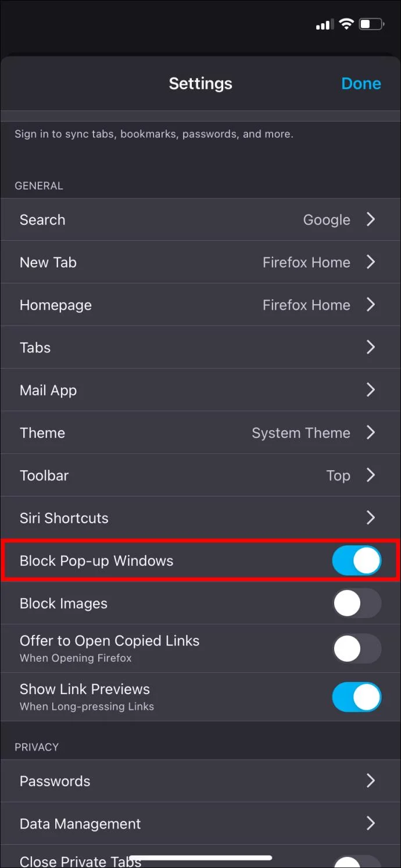Tap the sign in to sync text
Image resolution: width=401 pixels, height=868 pixels.
[153, 134]
